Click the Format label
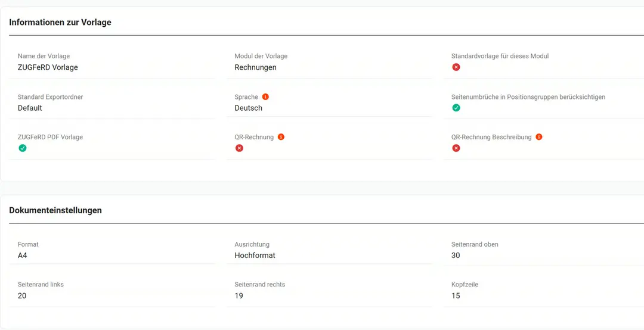This screenshot has width=644, height=330. 28,244
